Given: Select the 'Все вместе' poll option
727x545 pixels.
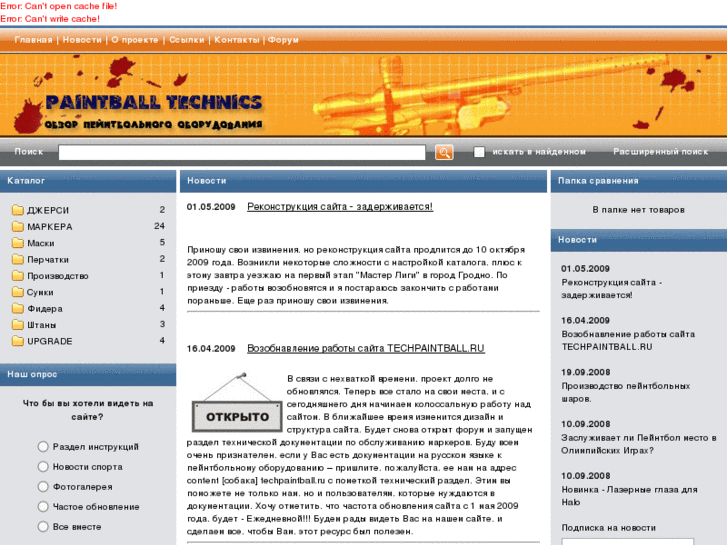Looking at the screenshot, I should coord(43,526).
